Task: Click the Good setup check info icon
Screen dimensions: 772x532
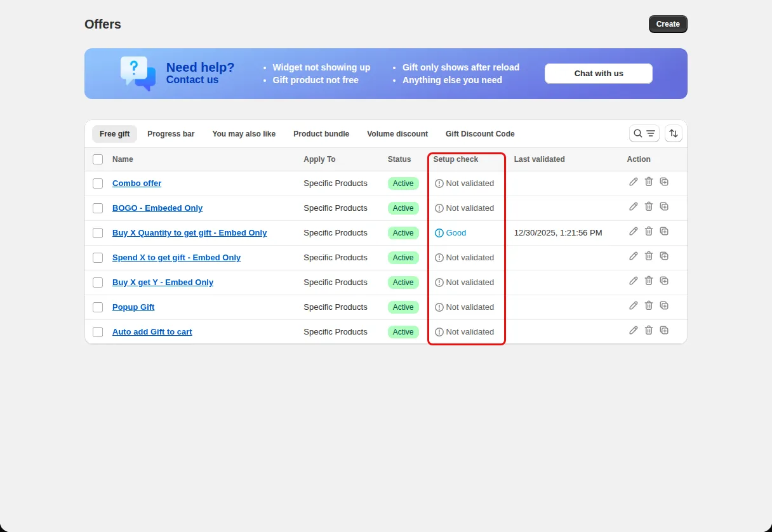Action: point(439,233)
